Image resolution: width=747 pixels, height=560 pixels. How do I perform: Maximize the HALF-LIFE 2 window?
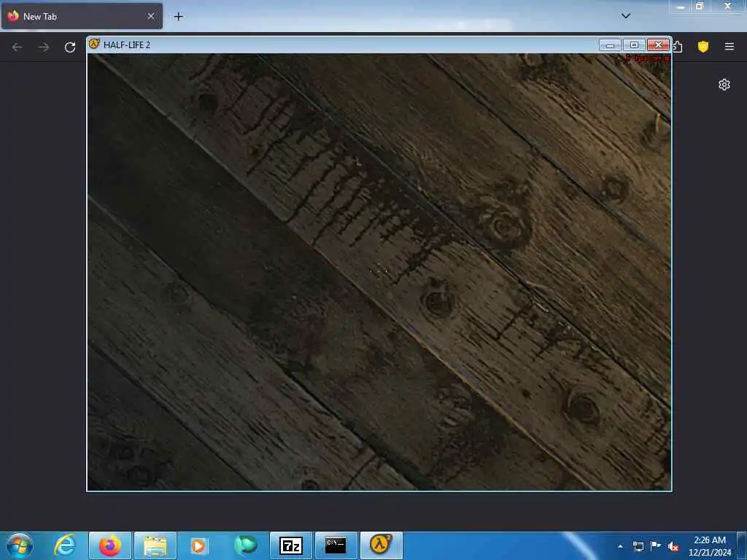pyautogui.click(x=634, y=44)
